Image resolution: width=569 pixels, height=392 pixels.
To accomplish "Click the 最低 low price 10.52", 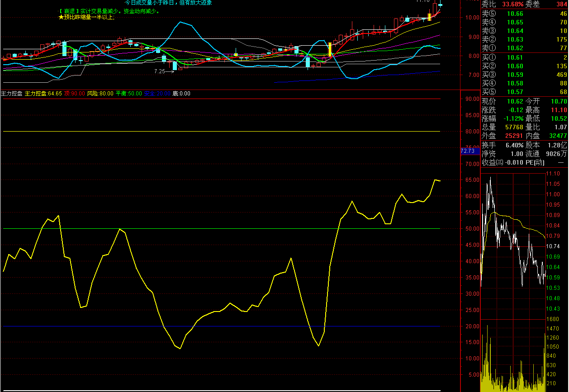I will 559,118.
